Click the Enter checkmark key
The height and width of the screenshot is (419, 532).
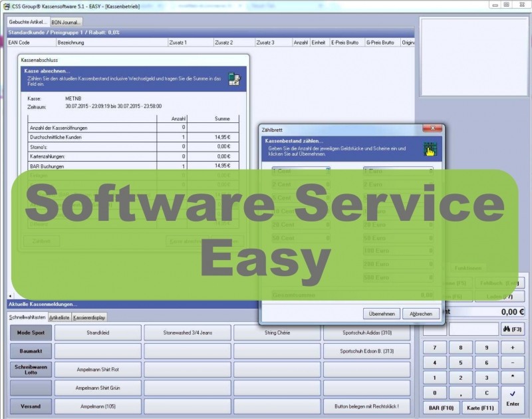[x=513, y=398]
